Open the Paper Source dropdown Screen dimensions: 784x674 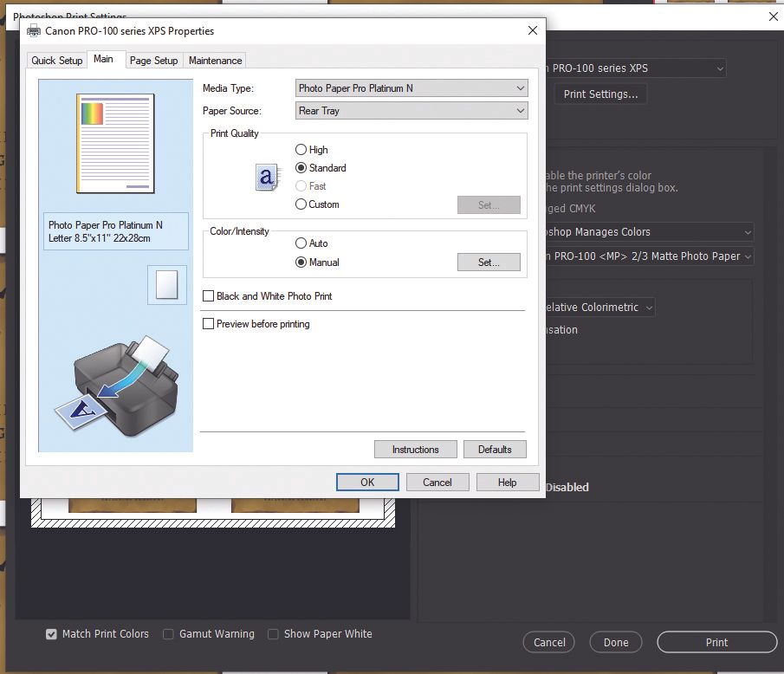click(x=411, y=110)
